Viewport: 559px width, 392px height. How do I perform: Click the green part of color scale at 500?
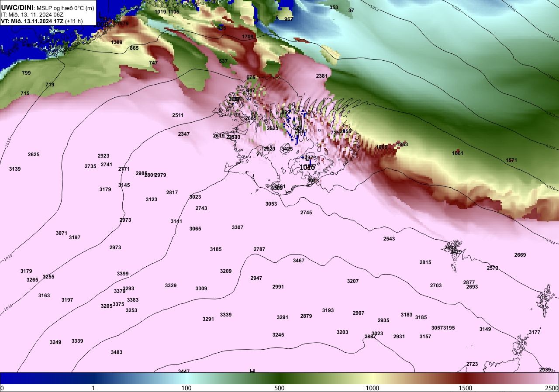click(279, 378)
